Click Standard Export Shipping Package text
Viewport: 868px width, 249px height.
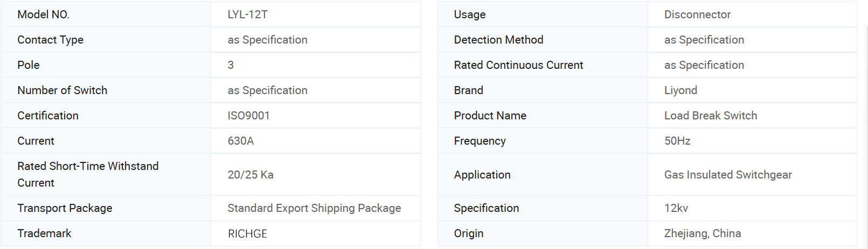(314, 208)
